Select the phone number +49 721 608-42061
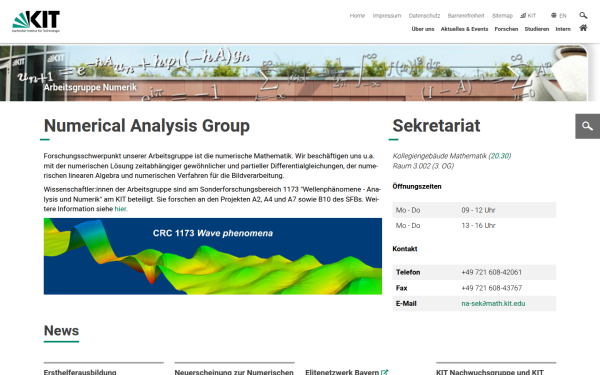Viewport: 600px width, 375px height. [491, 272]
